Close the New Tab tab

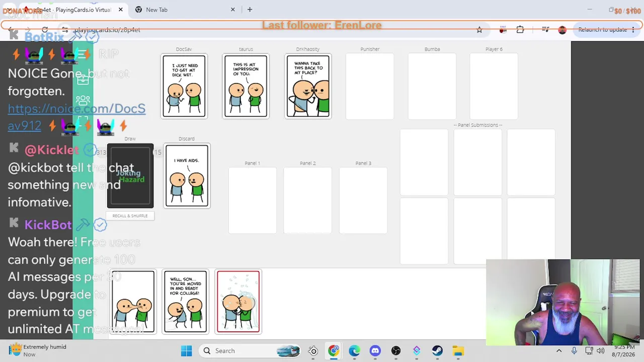tap(233, 10)
